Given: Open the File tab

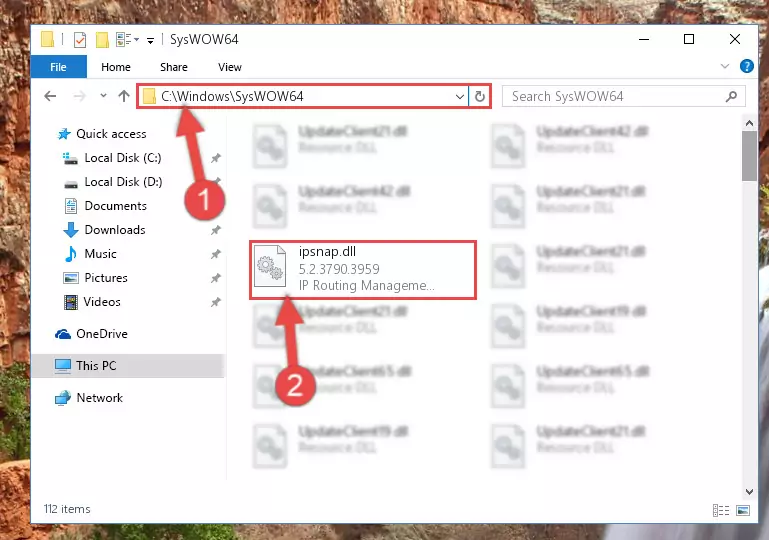Looking at the screenshot, I should tap(58, 67).
